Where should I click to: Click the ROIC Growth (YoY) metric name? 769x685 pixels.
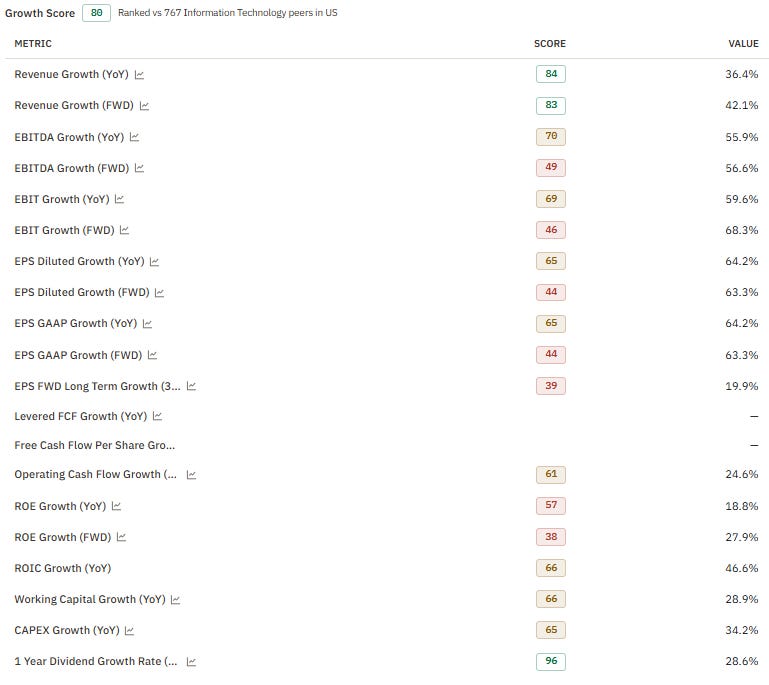[63, 568]
